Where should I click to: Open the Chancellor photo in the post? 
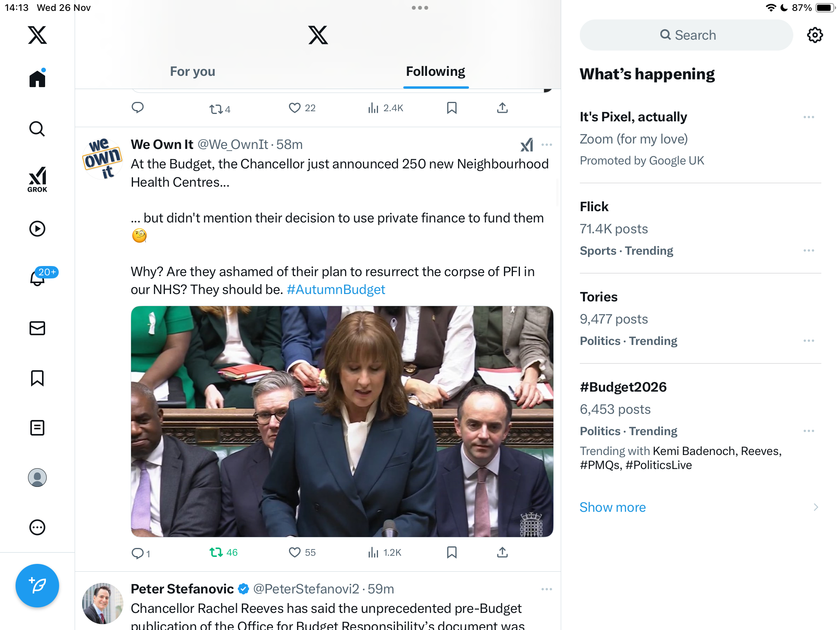tap(342, 421)
